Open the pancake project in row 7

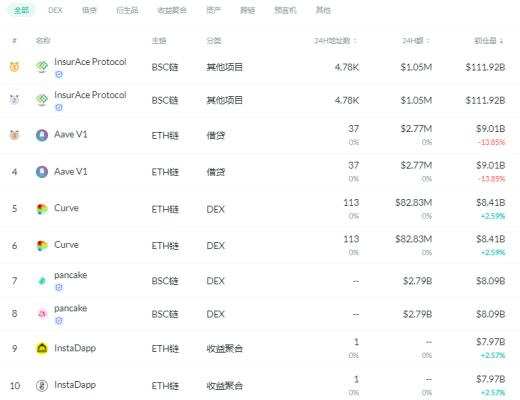71,275
